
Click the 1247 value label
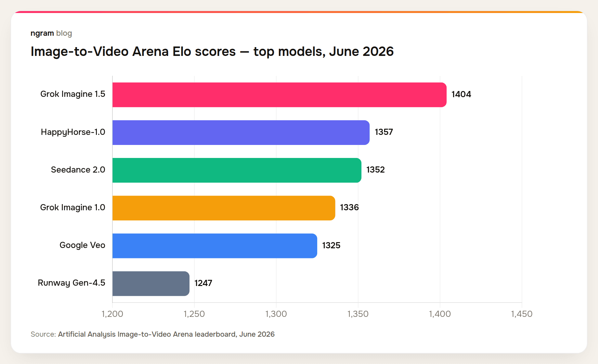point(203,283)
